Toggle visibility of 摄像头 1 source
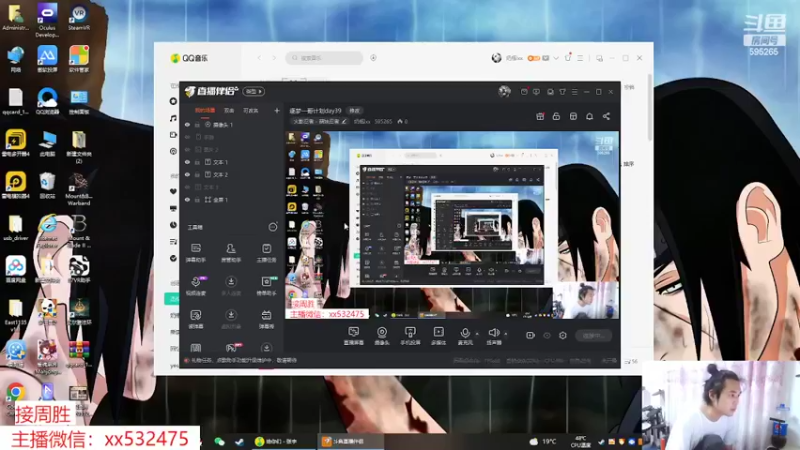The image size is (800, 450). (187, 124)
